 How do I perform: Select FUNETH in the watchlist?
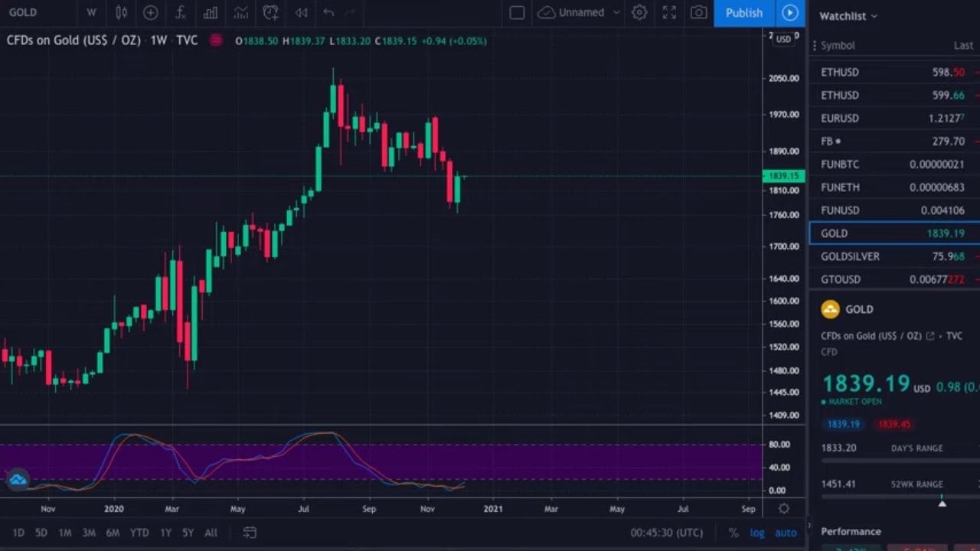pyautogui.click(x=894, y=187)
